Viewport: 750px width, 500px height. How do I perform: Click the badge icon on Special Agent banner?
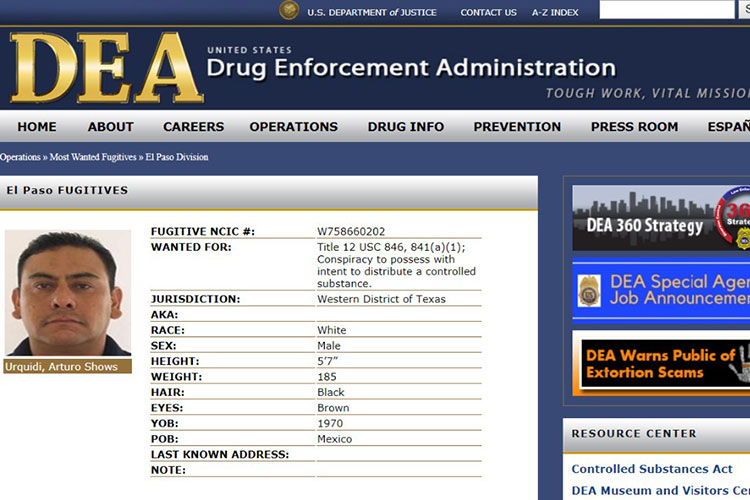[589, 290]
